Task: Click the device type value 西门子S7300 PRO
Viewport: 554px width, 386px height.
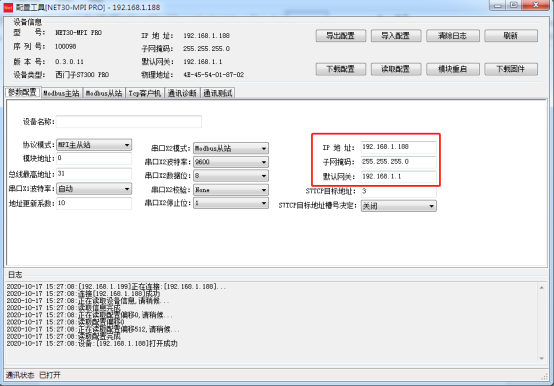Action: pyautogui.click(x=82, y=75)
